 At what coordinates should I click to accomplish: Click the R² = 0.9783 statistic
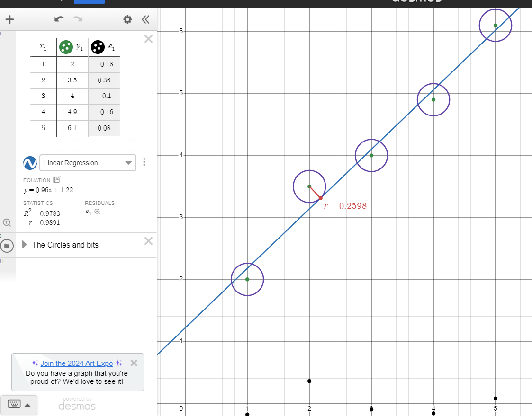[42, 213]
